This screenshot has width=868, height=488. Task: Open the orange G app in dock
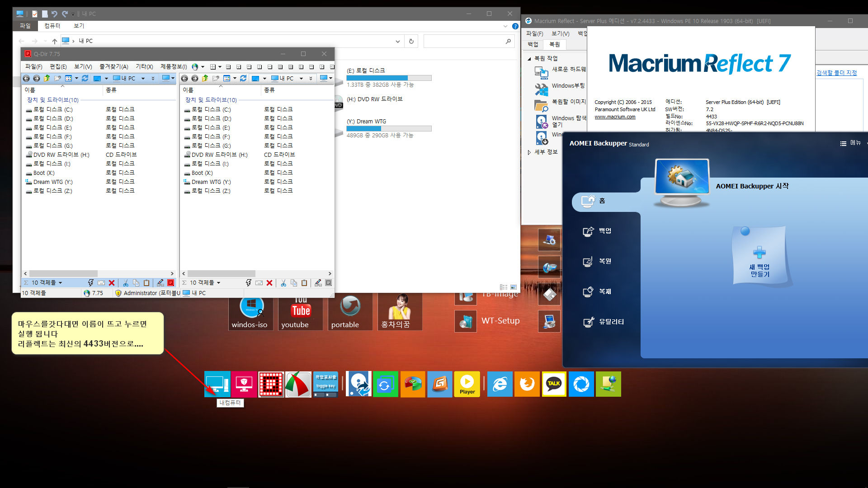pyautogui.click(x=440, y=384)
